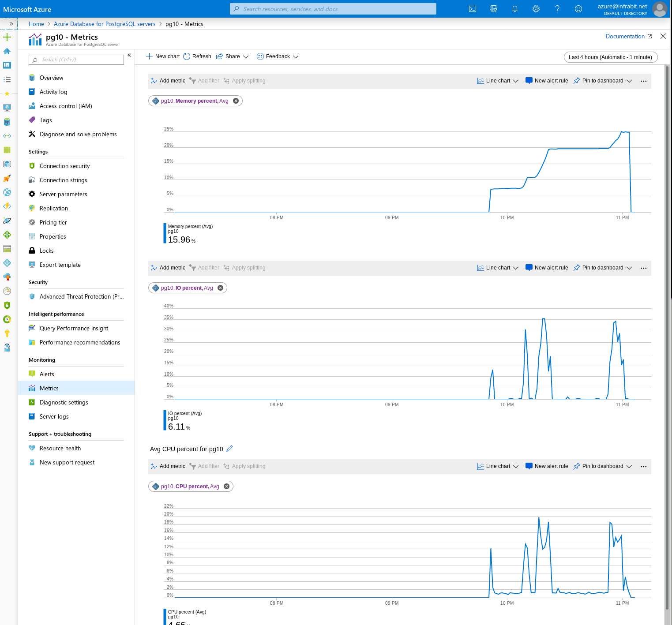Open the Dashboard icon in left rail
The width and height of the screenshot is (672, 625).
7,65
